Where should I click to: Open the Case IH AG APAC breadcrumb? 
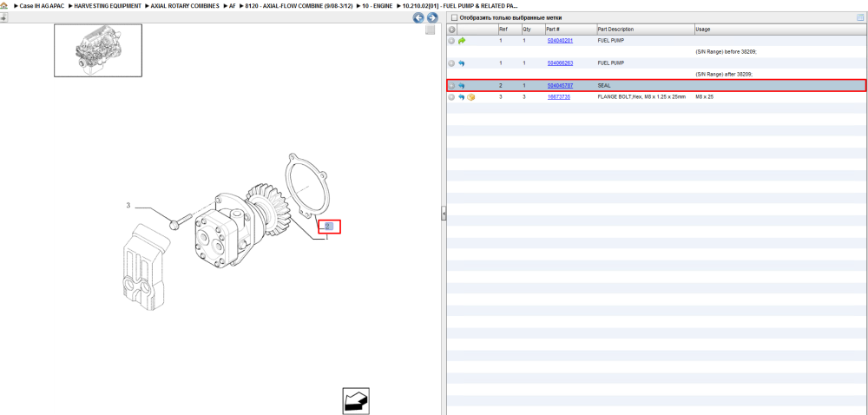42,5
